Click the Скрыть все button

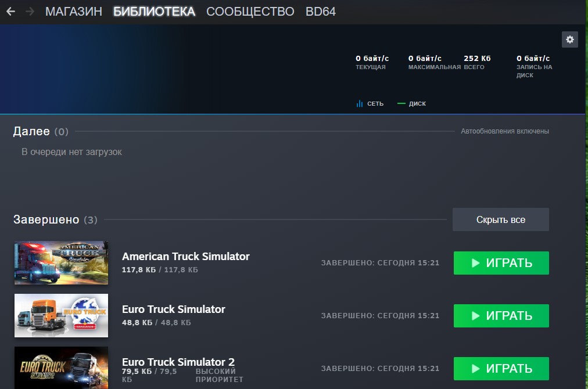pyautogui.click(x=501, y=219)
